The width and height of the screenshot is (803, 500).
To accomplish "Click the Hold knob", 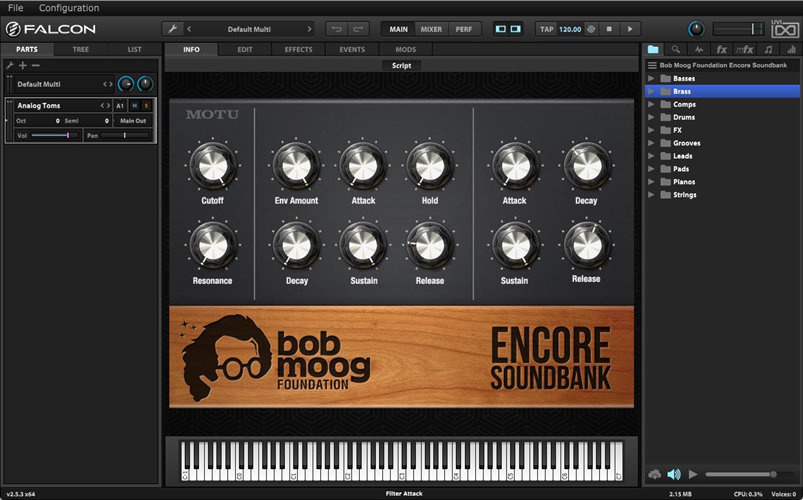I will [x=430, y=166].
